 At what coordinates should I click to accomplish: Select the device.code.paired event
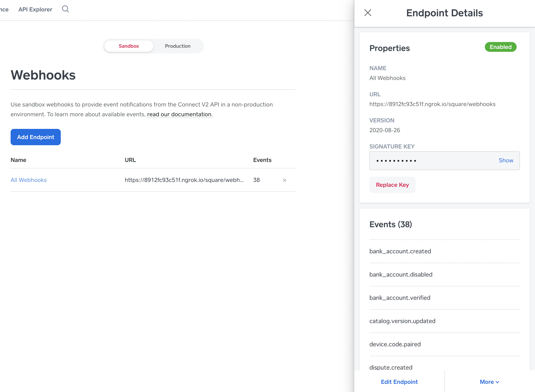coord(444,344)
